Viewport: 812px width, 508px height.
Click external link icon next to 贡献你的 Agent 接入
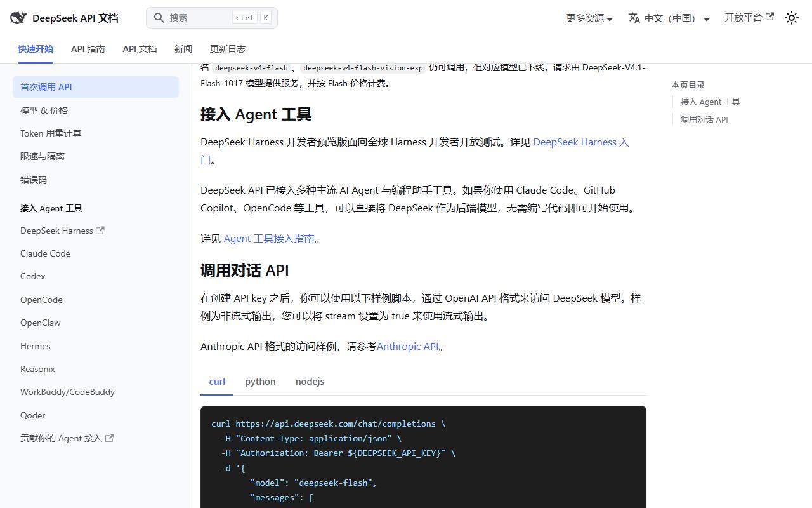click(x=109, y=438)
